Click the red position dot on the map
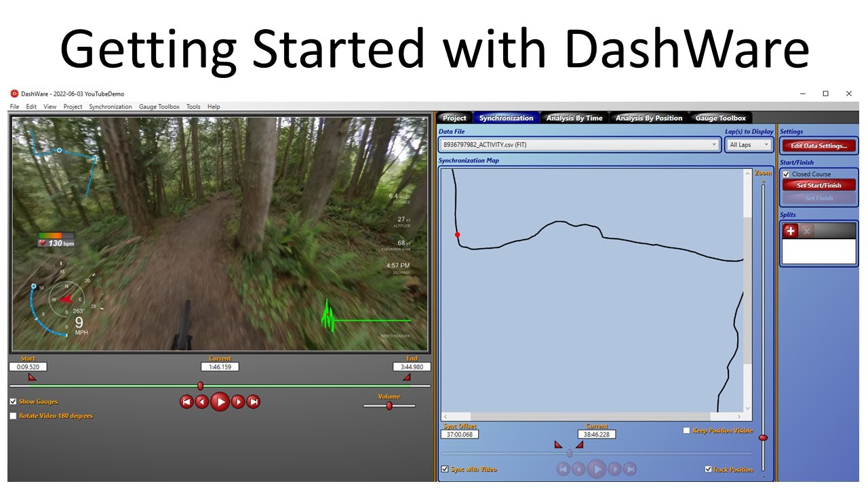This screenshot has width=868, height=488. [457, 235]
